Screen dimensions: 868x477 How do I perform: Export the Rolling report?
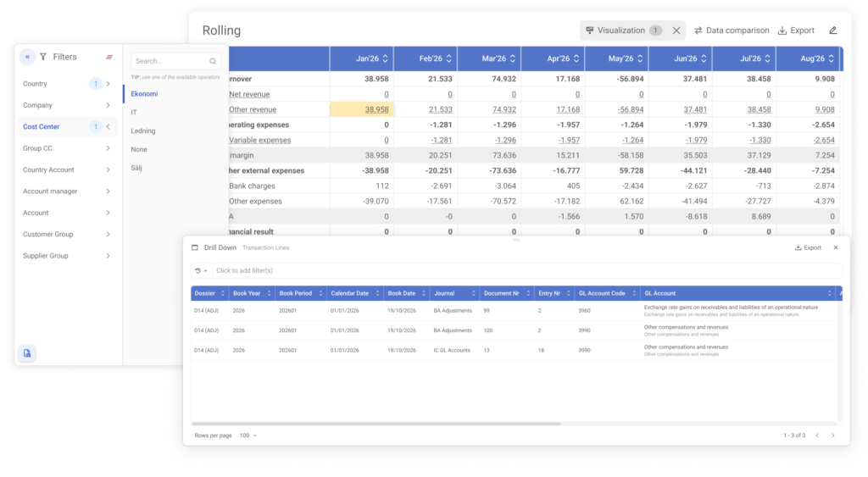point(796,31)
